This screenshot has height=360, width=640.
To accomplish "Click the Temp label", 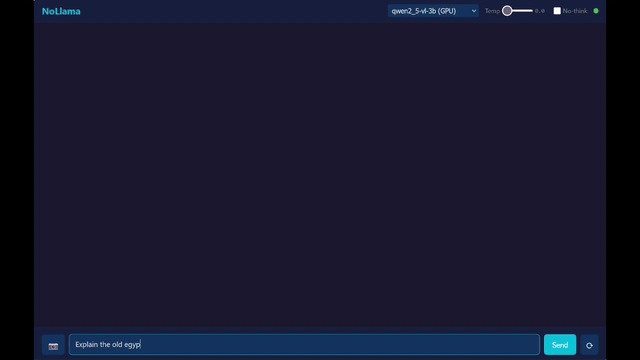I will point(492,11).
